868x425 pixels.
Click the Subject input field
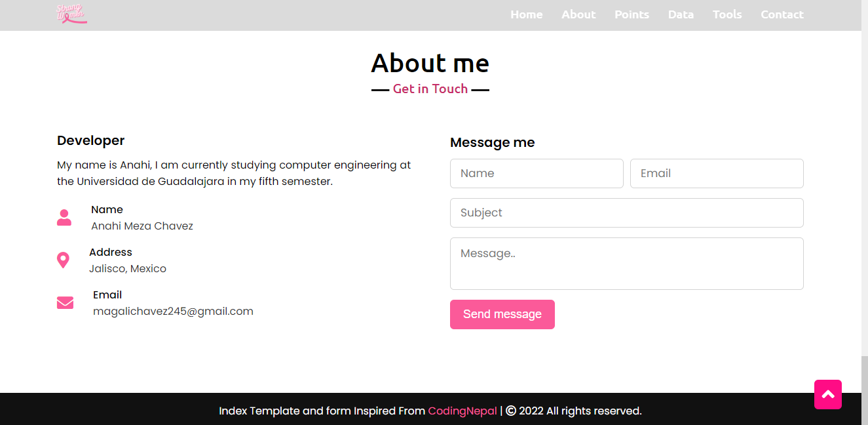(x=626, y=212)
